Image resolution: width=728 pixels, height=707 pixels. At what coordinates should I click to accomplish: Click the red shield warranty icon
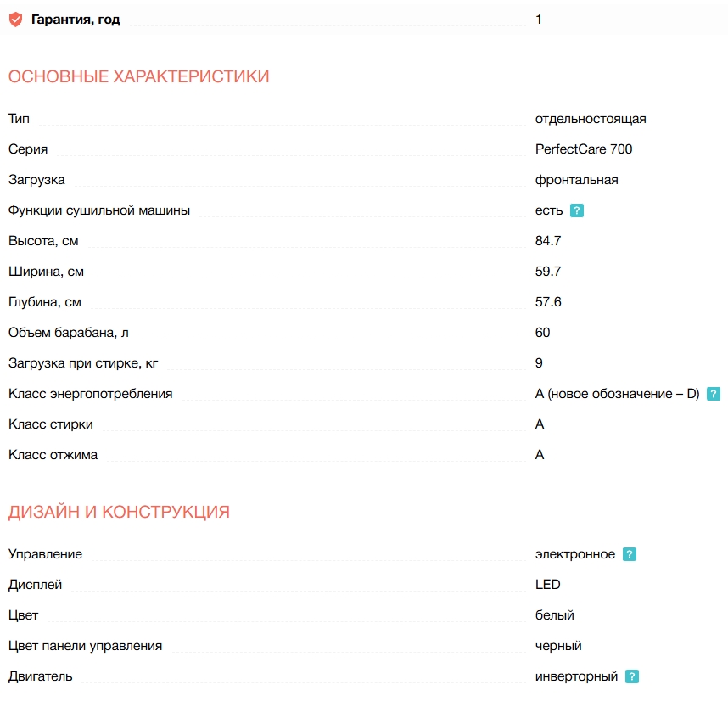pyautogui.click(x=15, y=20)
